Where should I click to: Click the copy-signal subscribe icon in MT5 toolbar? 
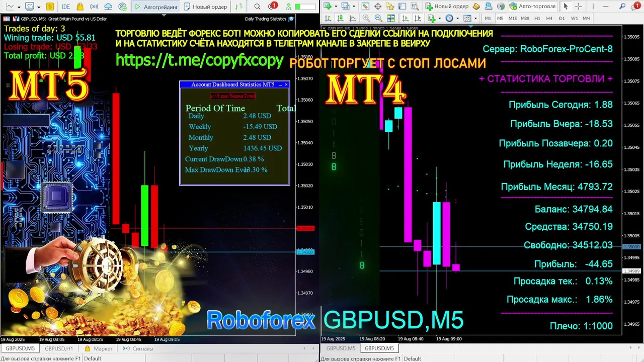[x=123, y=7]
